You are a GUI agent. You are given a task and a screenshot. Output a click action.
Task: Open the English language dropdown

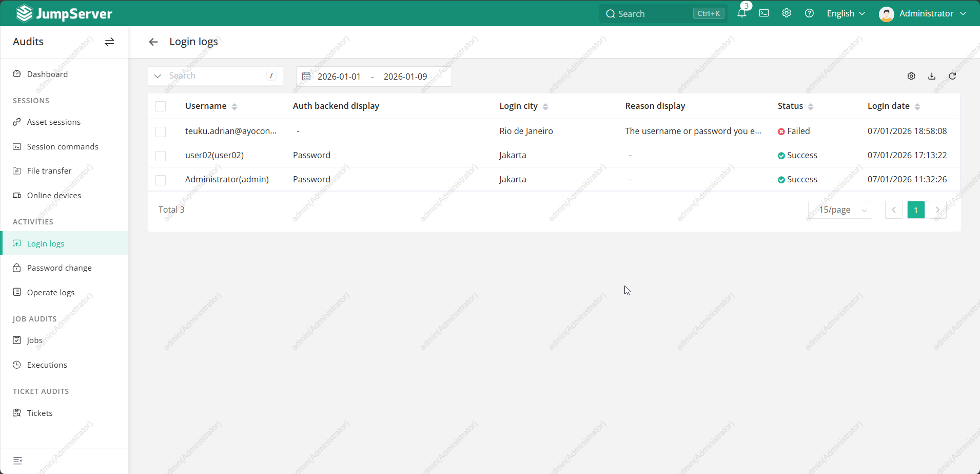click(x=846, y=13)
